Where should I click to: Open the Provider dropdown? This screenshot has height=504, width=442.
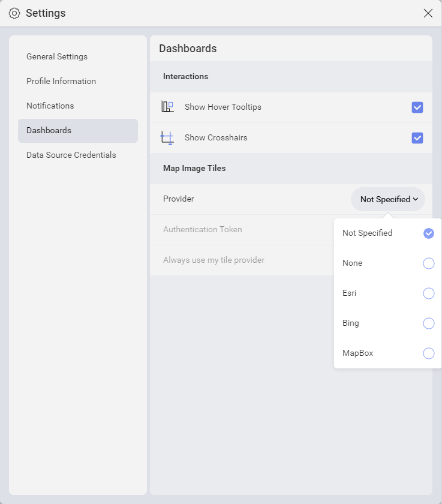387,199
